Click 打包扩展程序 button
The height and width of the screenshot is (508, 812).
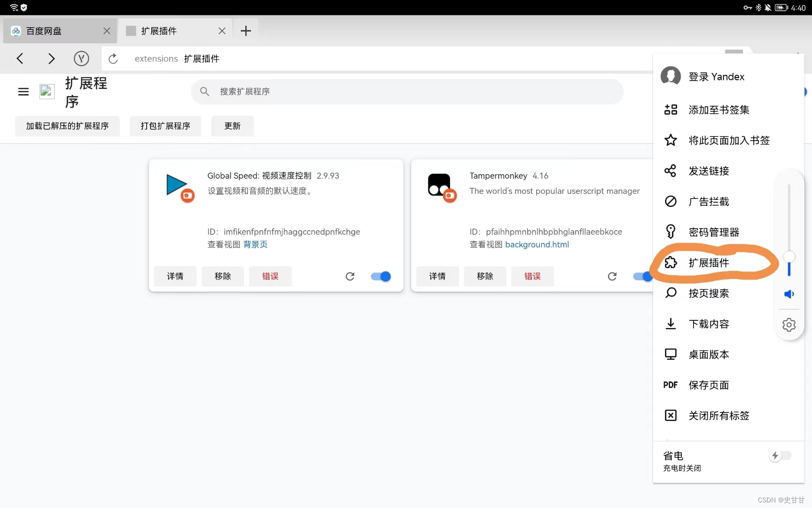click(165, 126)
